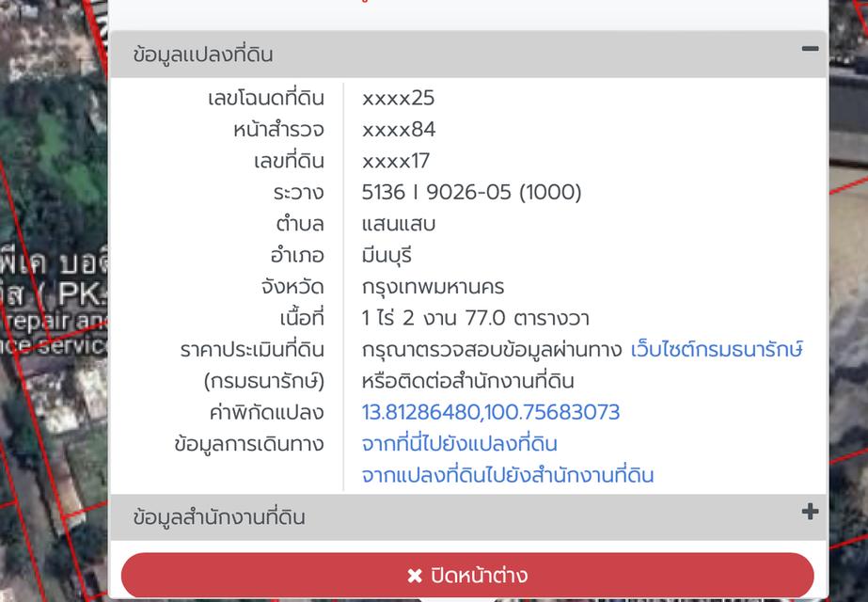
Task: Click จากแปลงที่ดินไปยังสำนักงานที่ดิน route link
Action: 505,475
